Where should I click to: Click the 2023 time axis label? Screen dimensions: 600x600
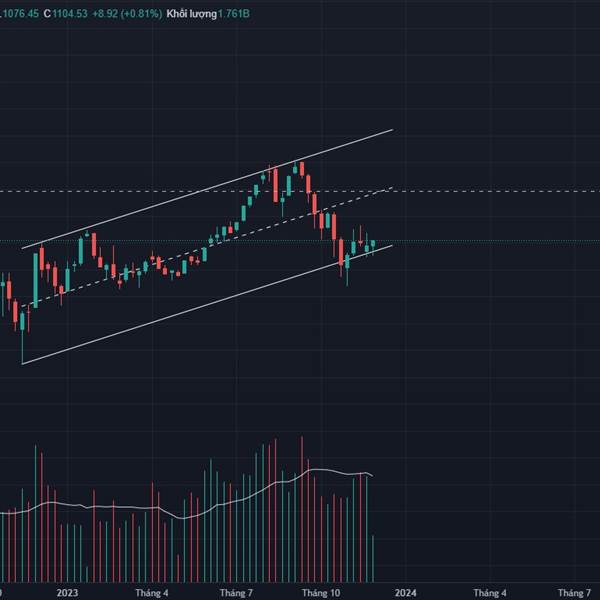[x=67, y=593]
